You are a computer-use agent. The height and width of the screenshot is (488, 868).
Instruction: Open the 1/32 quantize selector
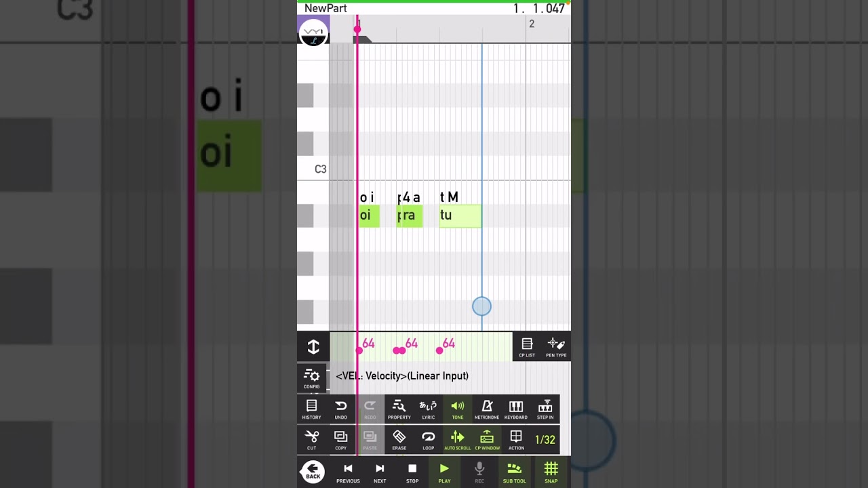(545, 440)
